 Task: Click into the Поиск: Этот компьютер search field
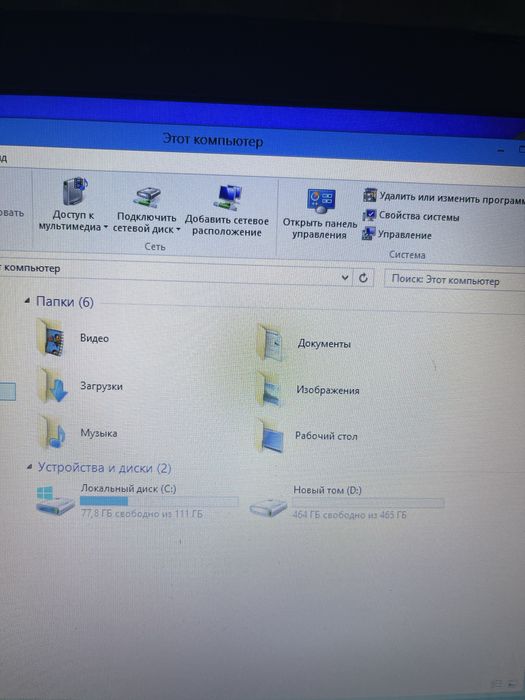(x=454, y=281)
